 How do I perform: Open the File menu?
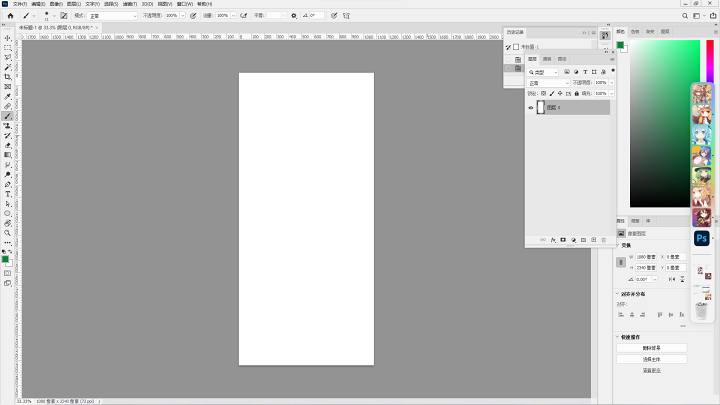click(x=20, y=4)
